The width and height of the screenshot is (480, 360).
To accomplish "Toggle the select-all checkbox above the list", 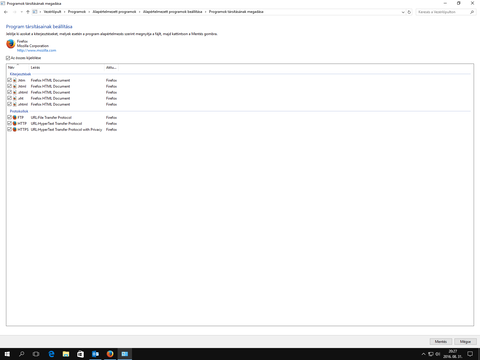I will tap(8, 58).
